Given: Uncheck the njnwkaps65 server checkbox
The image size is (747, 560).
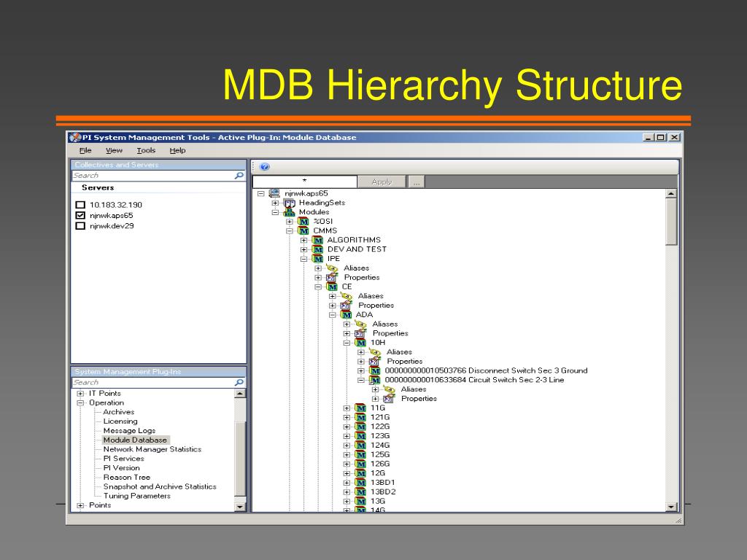Looking at the screenshot, I should [x=80, y=215].
